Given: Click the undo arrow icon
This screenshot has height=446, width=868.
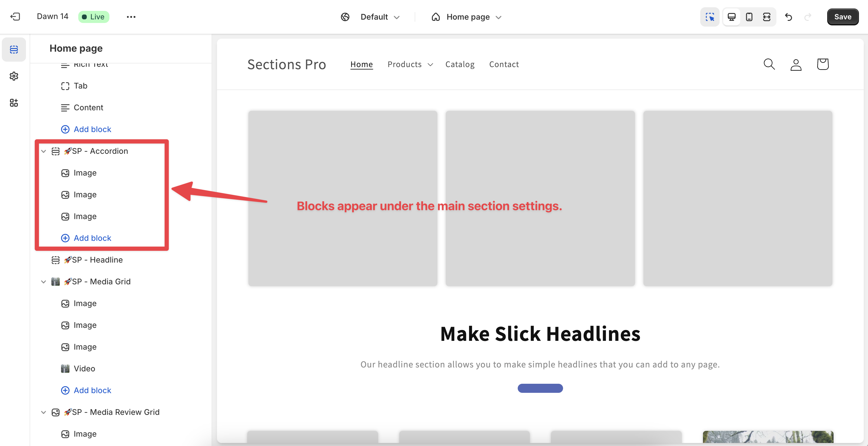Looking at the screenshot, I should click(x=788, y=17).
